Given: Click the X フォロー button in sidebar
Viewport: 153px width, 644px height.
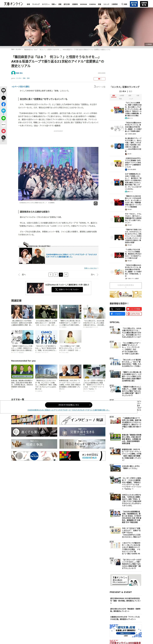Looking at the screenshot, I should click(x=117, y=309).
